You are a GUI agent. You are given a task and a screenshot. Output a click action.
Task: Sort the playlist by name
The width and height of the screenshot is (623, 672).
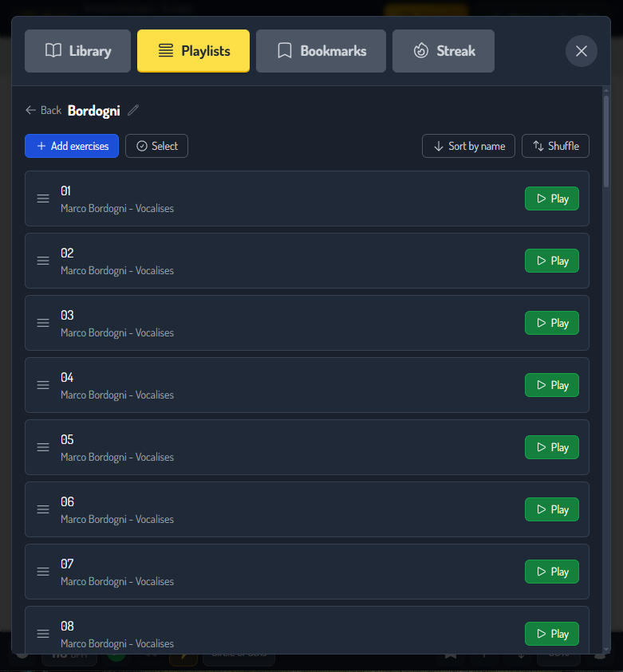(468, 146)
